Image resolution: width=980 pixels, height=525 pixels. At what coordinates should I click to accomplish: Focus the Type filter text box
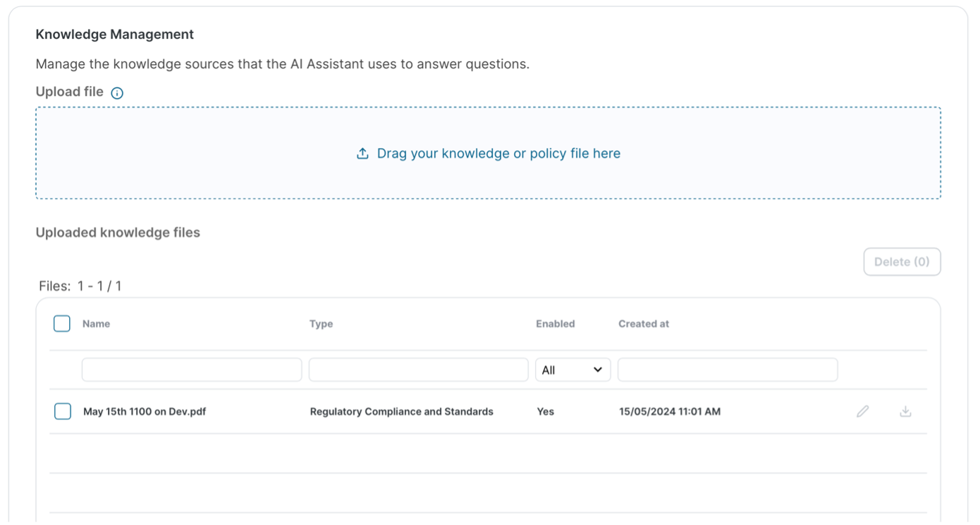tap(417, 369)
